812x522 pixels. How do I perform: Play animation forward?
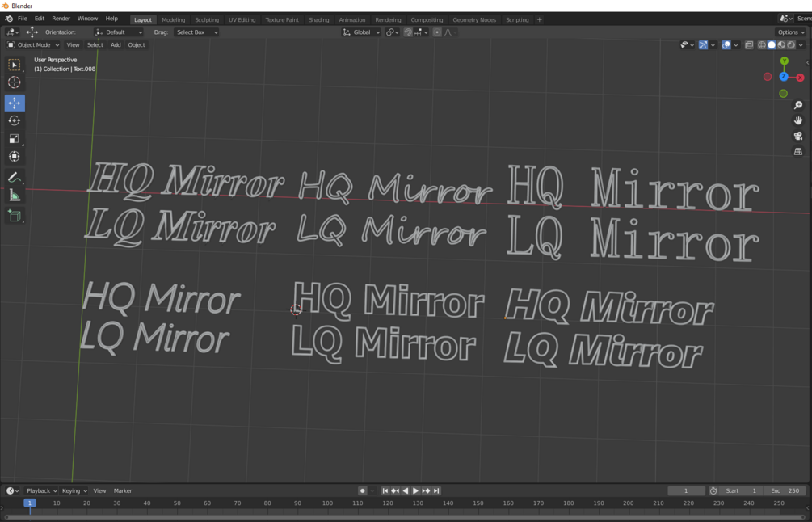[x=415, y=491]
